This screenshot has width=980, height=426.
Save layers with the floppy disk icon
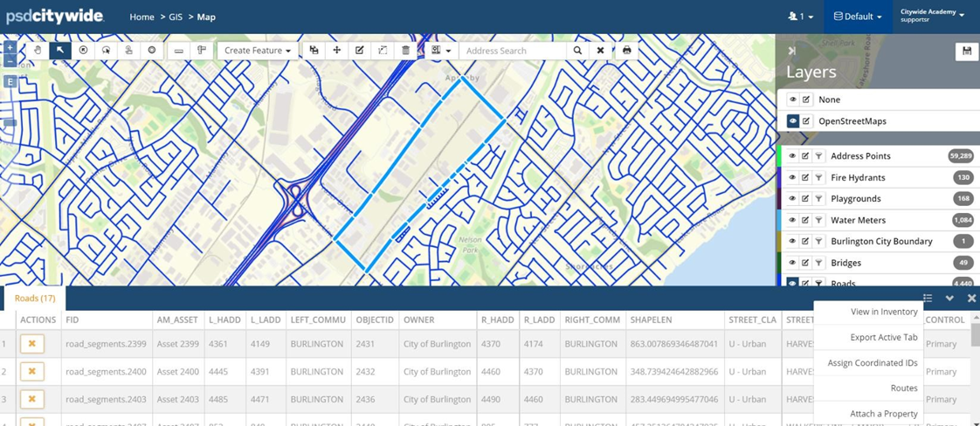coord(966,52)
